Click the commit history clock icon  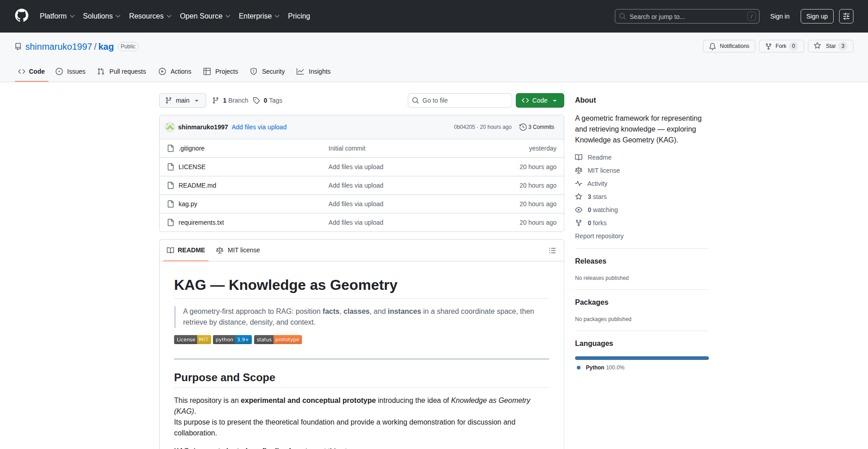(x=523, y=127)
